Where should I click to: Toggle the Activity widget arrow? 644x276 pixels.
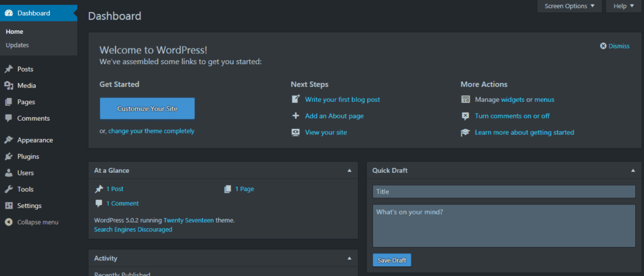click(x=350, y=258)
